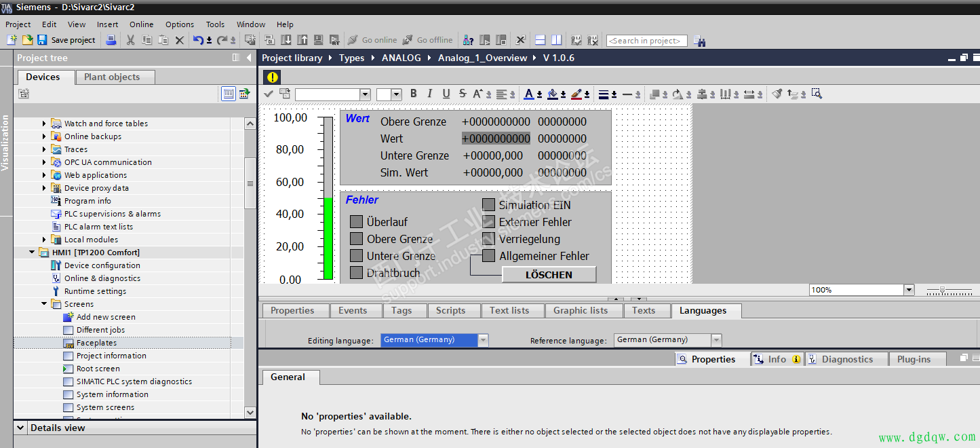The image size is (980, 448).
Task: Click the Undo arrow icon
Action: (x=198, y=40)
